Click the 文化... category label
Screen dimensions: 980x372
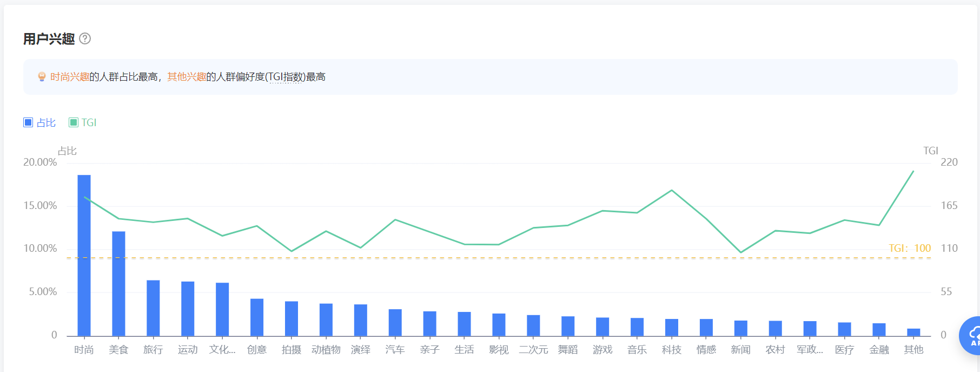[x=222, y=350]
